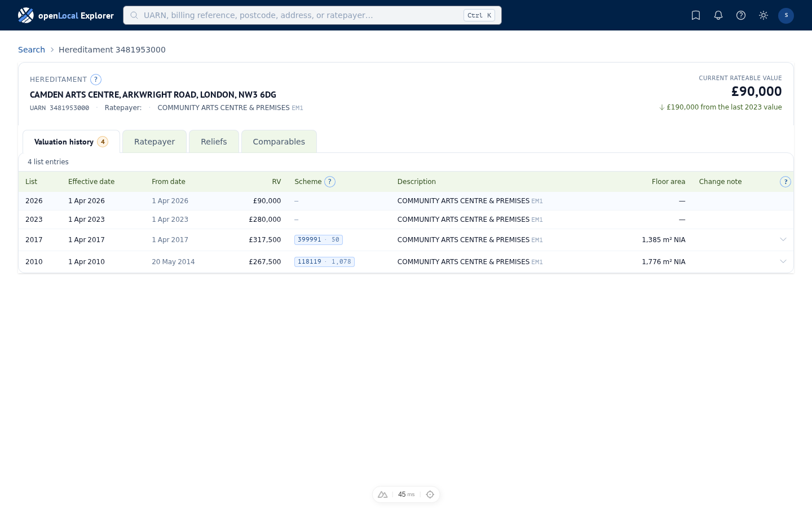
Task: Sort by Effective date column header
Action: click(x=91, y=182)
